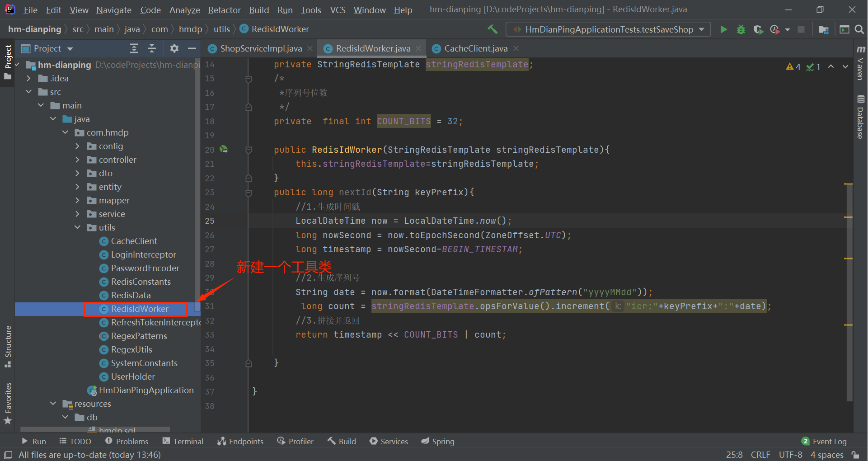
Task: Hide the Project tool window
Action: (192, 48)
